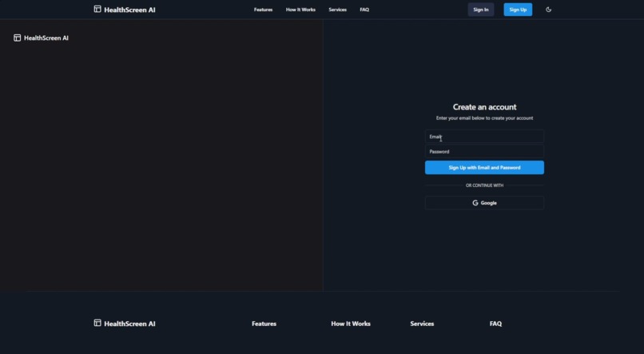This screenshot has height=354, width=644.
Task: Click the footer HealthScreen AI logo icon
Action: point(97,323)
